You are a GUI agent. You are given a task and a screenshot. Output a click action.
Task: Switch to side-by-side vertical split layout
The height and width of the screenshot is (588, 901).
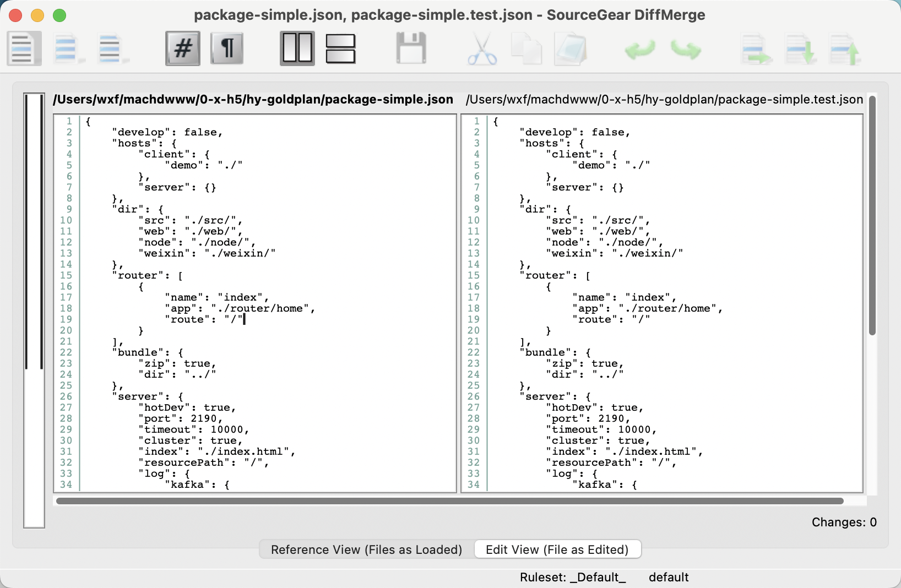pos(297,48)
